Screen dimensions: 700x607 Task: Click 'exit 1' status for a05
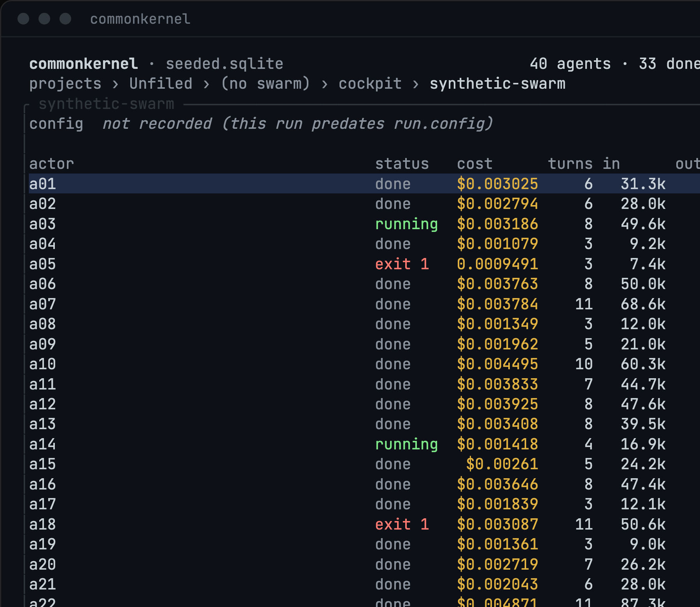402,264
